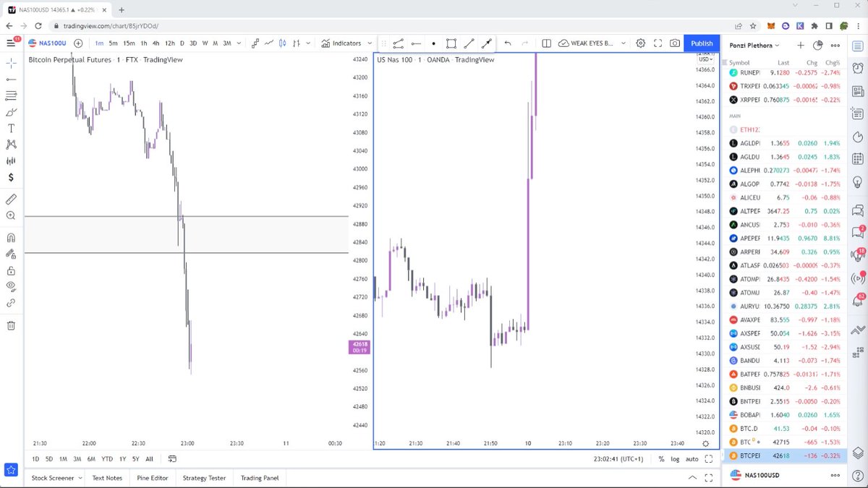Toggle the log scale
This screenshot has height=488, width=868.
(x=675, y=458)
